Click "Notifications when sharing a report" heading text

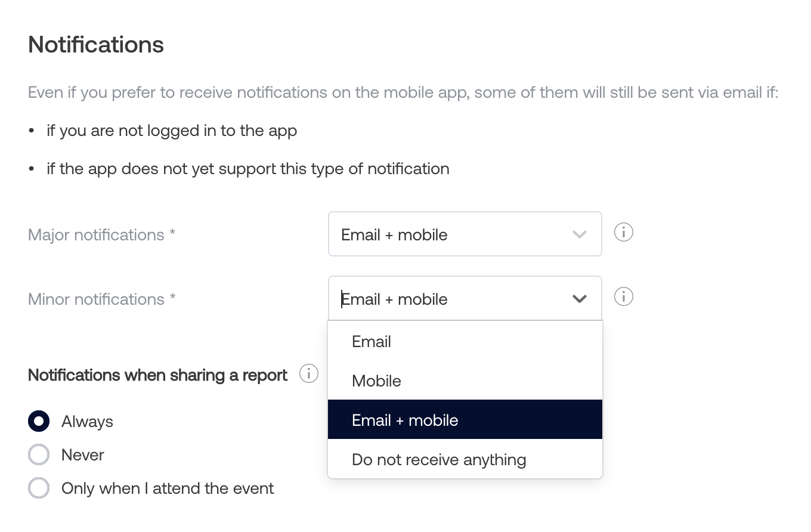[x=157, y=375]
